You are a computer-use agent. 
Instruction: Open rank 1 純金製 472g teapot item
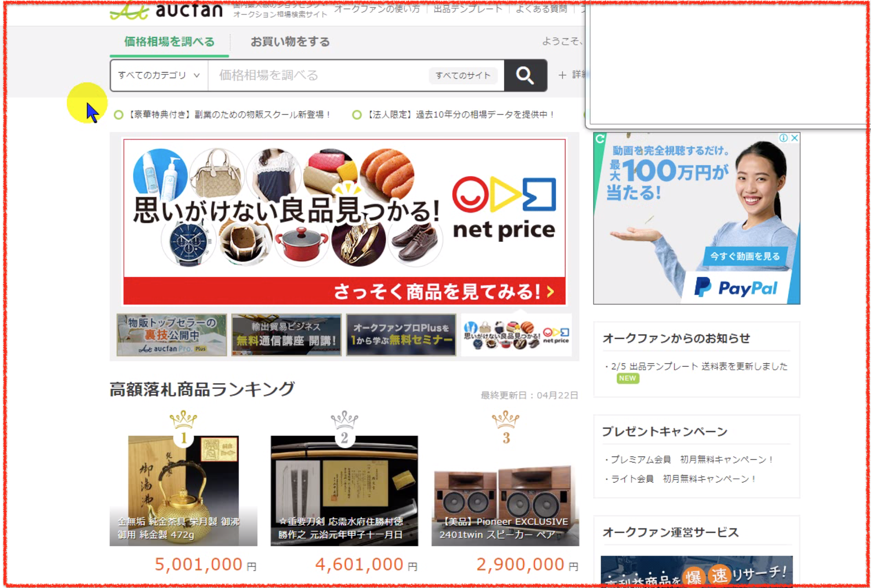point(183,491)
